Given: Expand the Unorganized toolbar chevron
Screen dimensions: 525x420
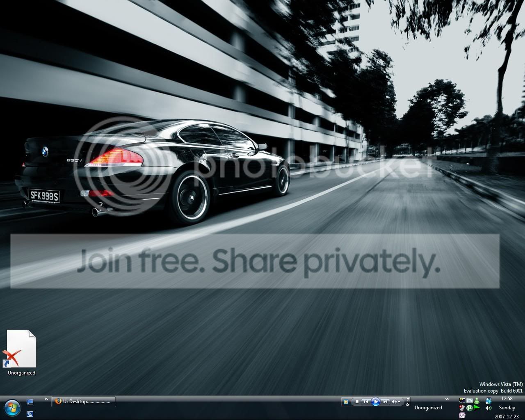Looking at the screenshot, I should [447, 399].
